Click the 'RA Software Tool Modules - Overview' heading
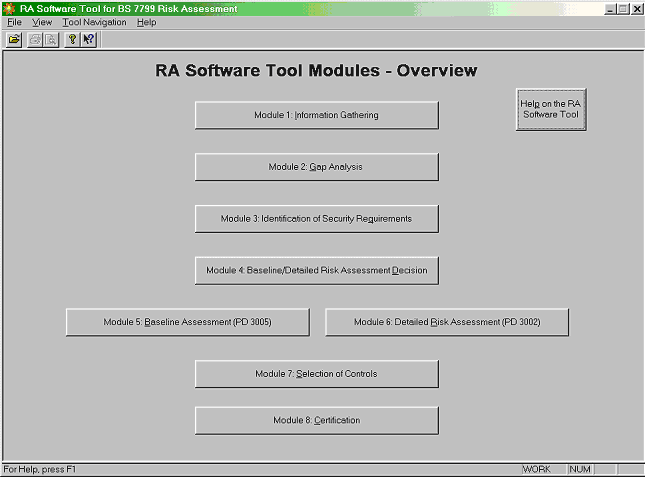The image size is (645, 477). (x=316, y=70)
